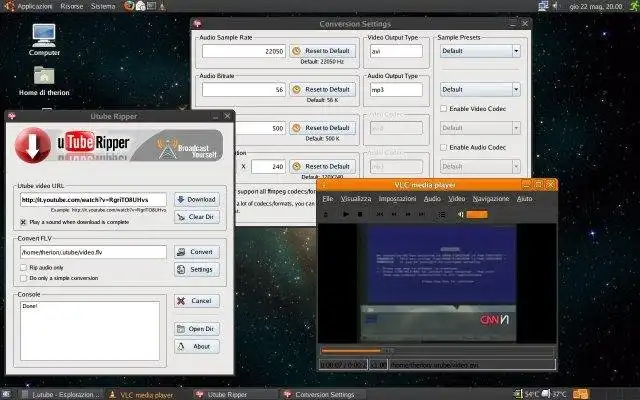Launch Firefox from the top panel

click(129, 6)
